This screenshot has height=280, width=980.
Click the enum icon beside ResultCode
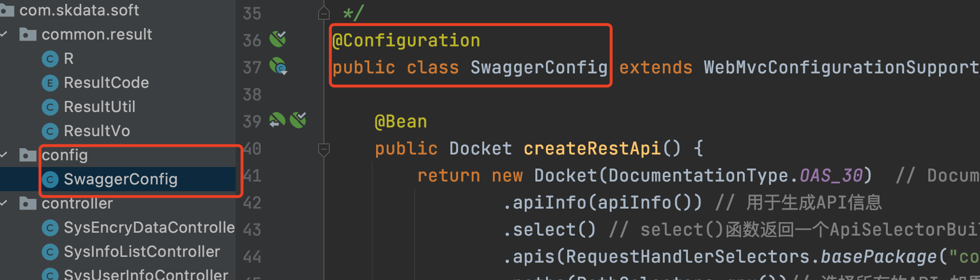click(50, 83)
